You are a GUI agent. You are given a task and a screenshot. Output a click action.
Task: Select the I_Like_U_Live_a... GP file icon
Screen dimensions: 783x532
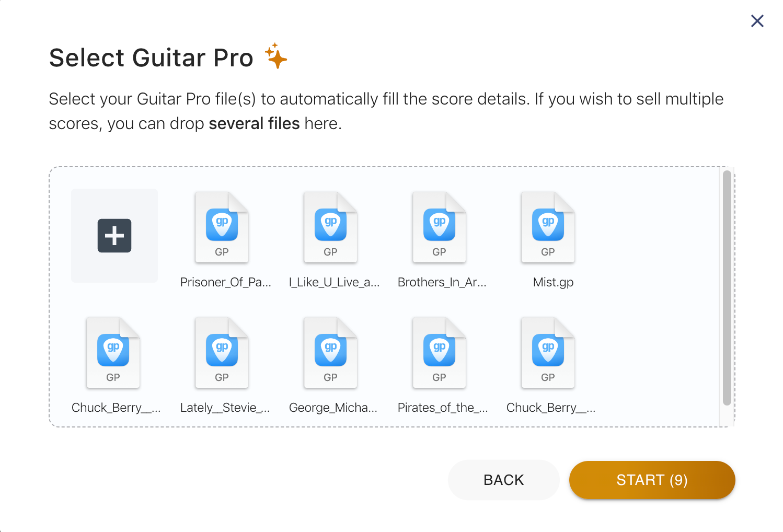pos(331,227)
